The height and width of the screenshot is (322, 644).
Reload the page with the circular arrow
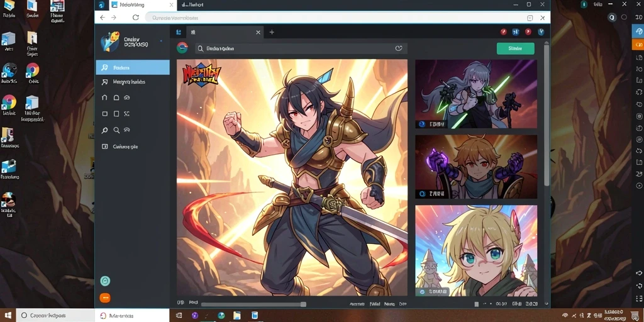[136, 18]
